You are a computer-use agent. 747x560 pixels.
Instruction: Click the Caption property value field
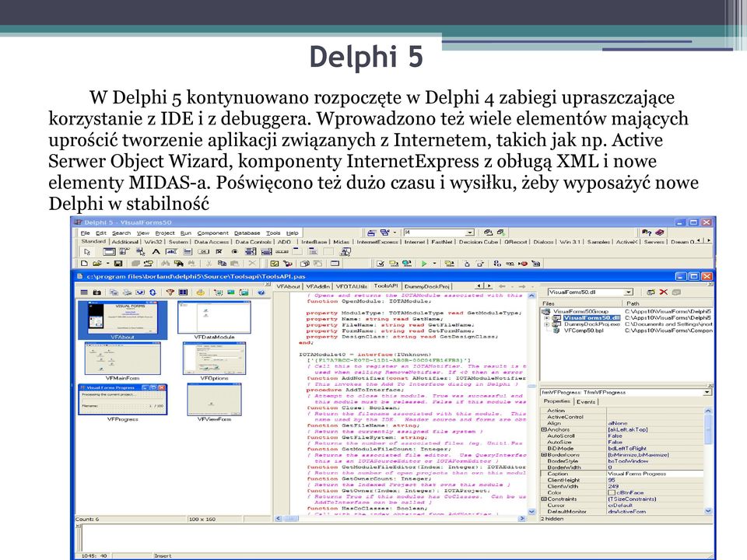point(655,474)
